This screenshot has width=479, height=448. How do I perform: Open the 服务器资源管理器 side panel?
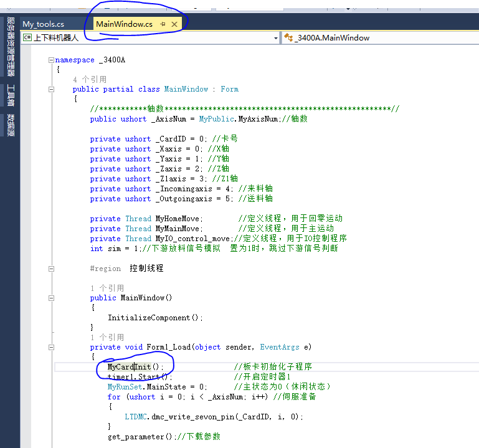pos(11,47)
